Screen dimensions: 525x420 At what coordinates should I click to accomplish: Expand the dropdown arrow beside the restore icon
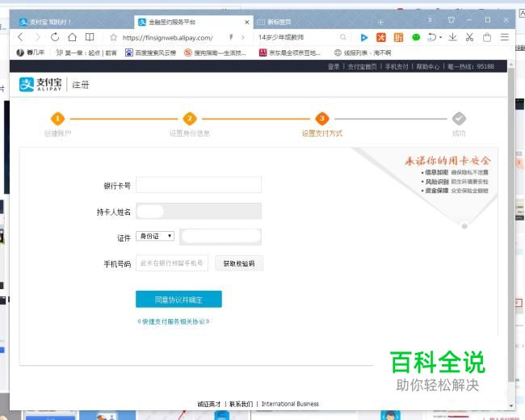coord(441,37)
